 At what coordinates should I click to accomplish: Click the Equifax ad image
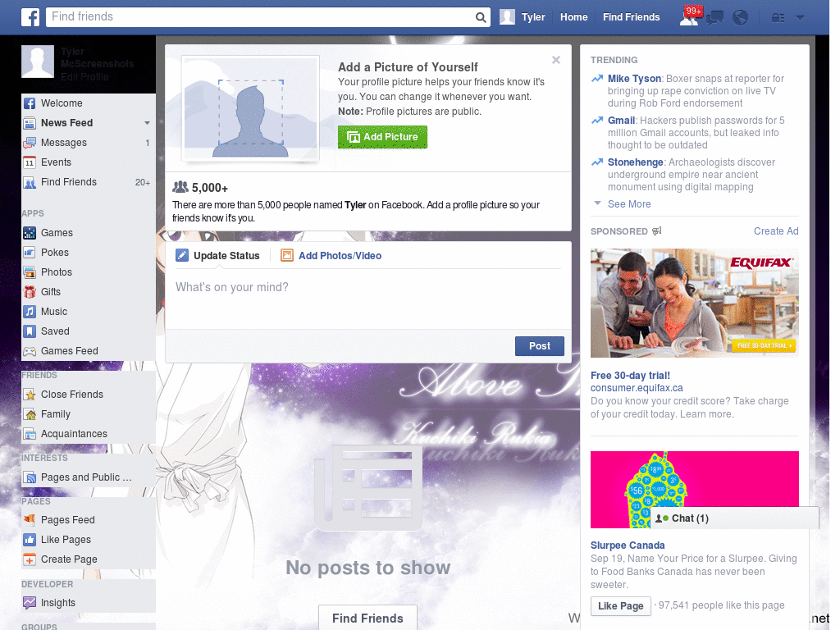coord(694,304)
